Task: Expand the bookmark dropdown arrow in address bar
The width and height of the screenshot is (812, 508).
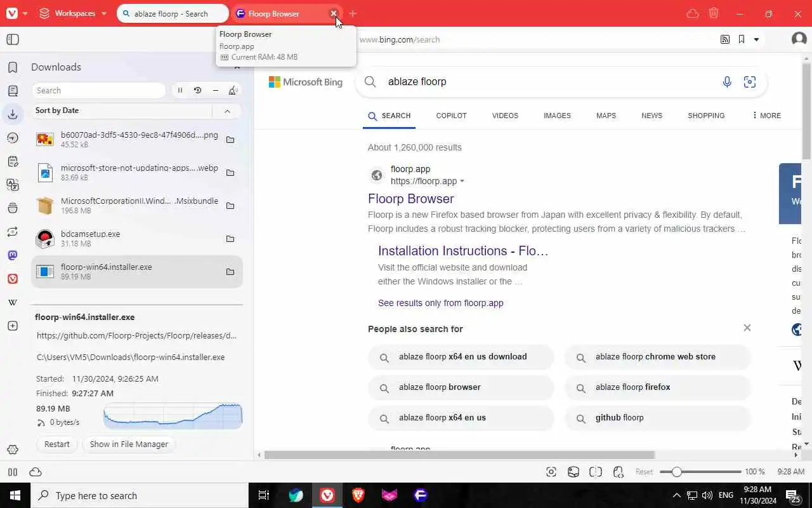Action: click(756, 39)
